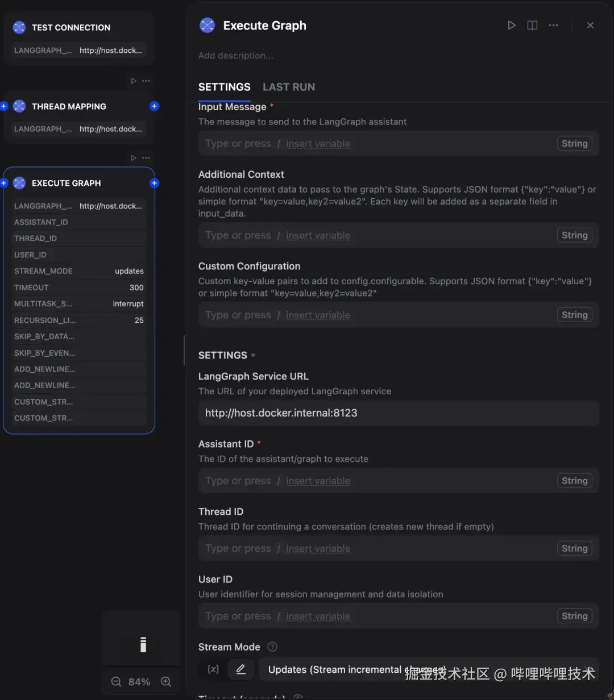Add next node from Execute Graph's right plus handle

coord(154,183)
